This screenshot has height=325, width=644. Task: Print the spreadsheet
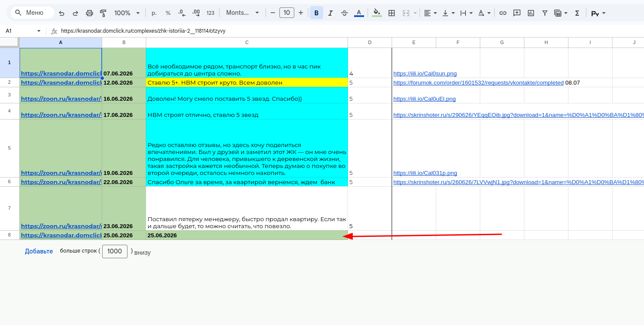tap(90, 13)
